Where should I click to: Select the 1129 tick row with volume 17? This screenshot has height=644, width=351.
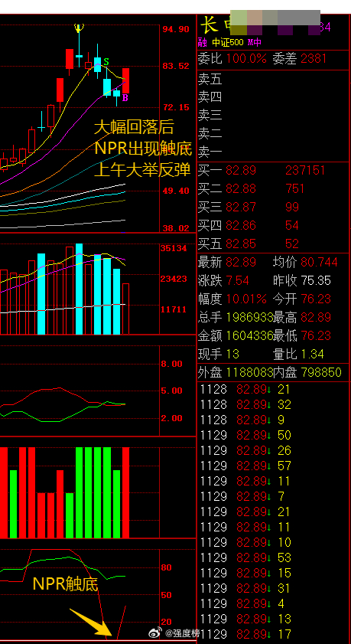tap(274, 634)
